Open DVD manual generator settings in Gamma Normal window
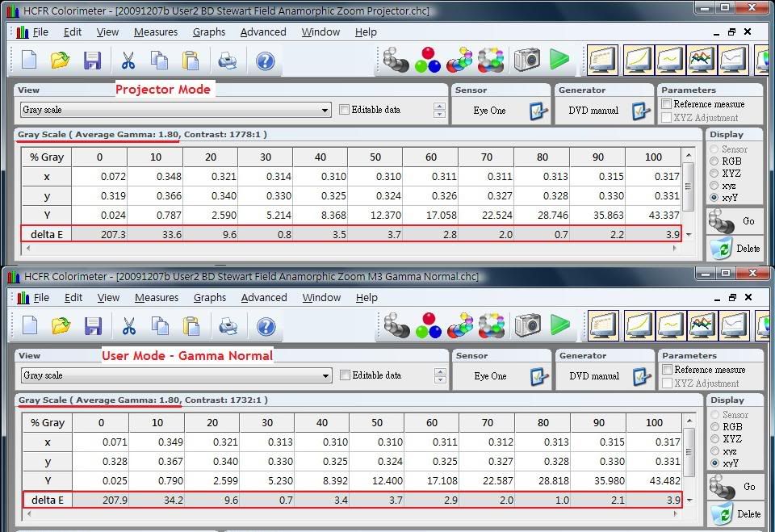Screen dimensions: 775x532 tap(642, 377)
